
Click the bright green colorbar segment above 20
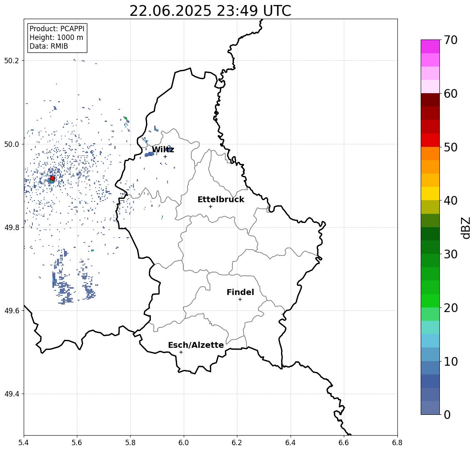click(430, 300)
